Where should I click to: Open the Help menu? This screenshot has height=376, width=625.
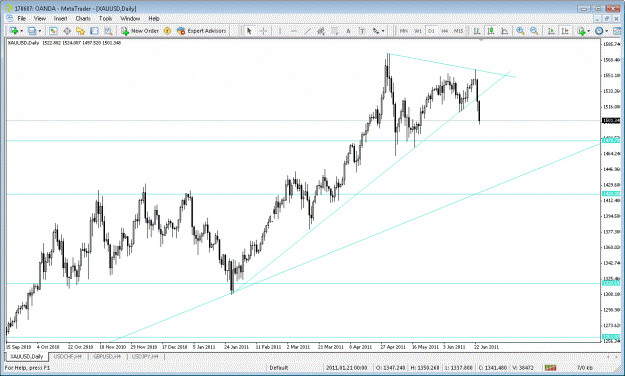[154, 18]
